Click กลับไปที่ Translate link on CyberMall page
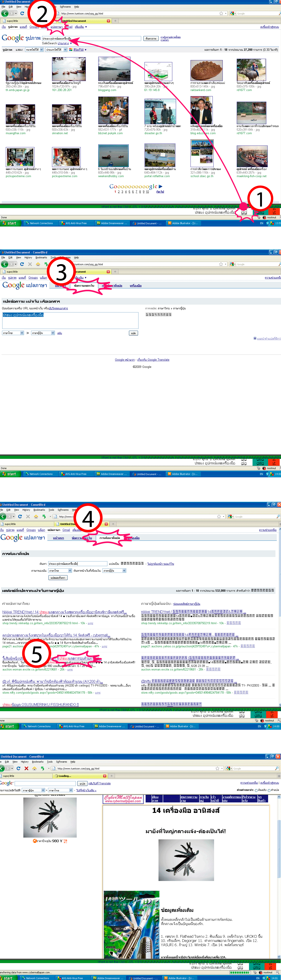The height and width of the screenshot is (980, 281). pos(100,784)
